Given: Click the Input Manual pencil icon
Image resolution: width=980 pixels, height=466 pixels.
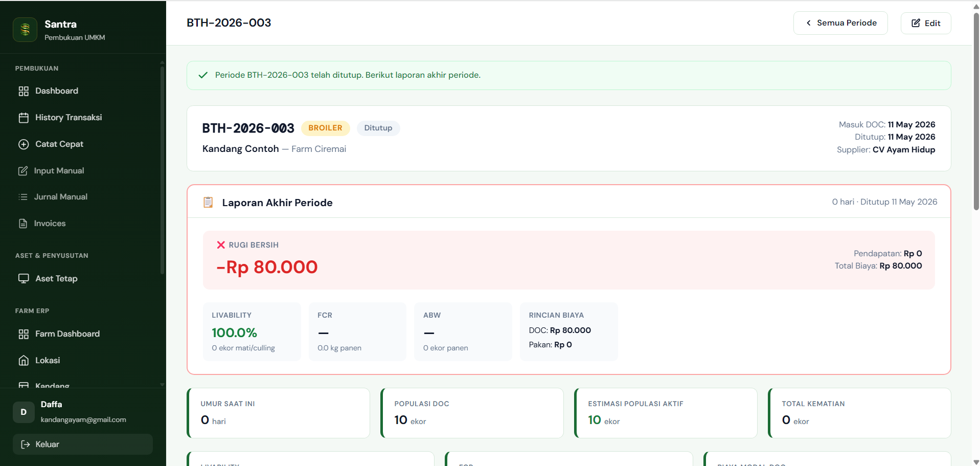Looking at the screenshot, I should click(23, 171).
